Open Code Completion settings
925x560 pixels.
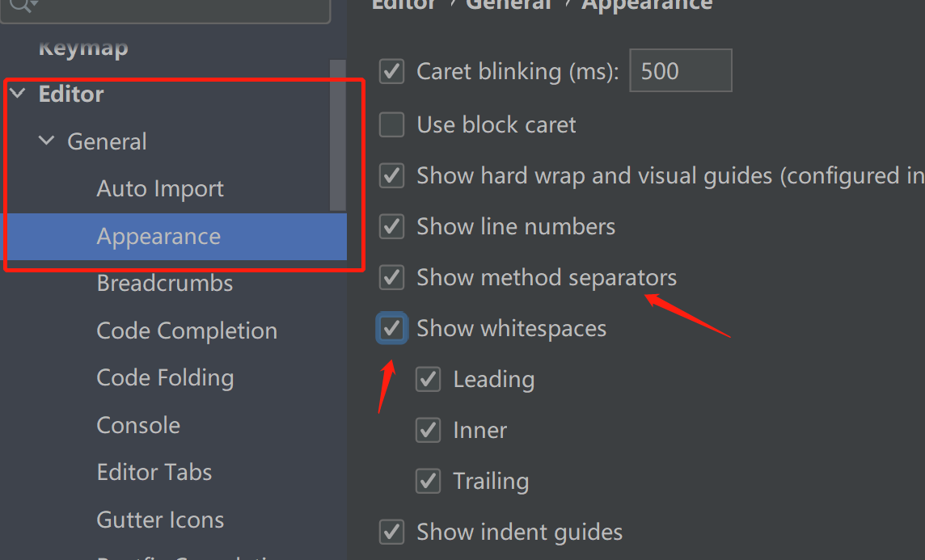[x=187, y=331]
